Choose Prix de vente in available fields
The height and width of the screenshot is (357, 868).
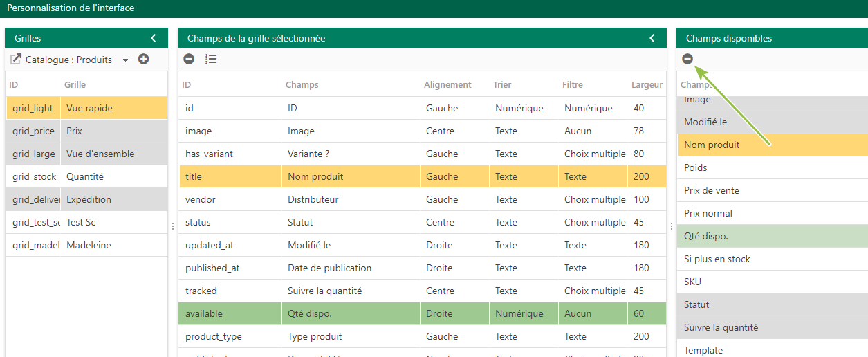click(773, 190)
